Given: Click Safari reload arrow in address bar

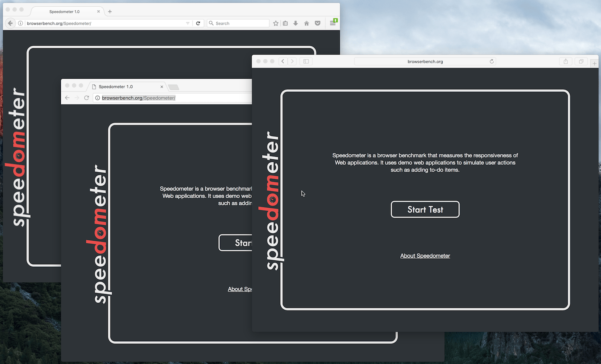Looking at the screenshot, I should [x=492, y=62].
